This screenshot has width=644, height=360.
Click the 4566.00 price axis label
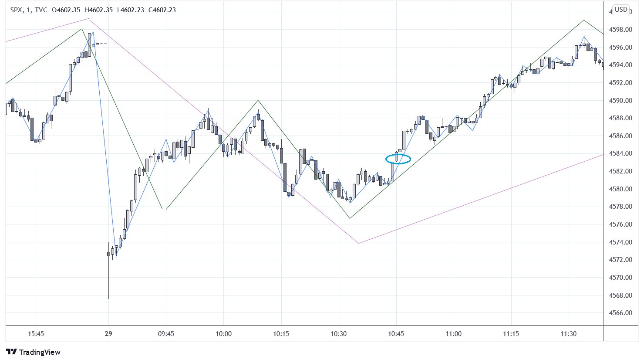click(621, 313)
